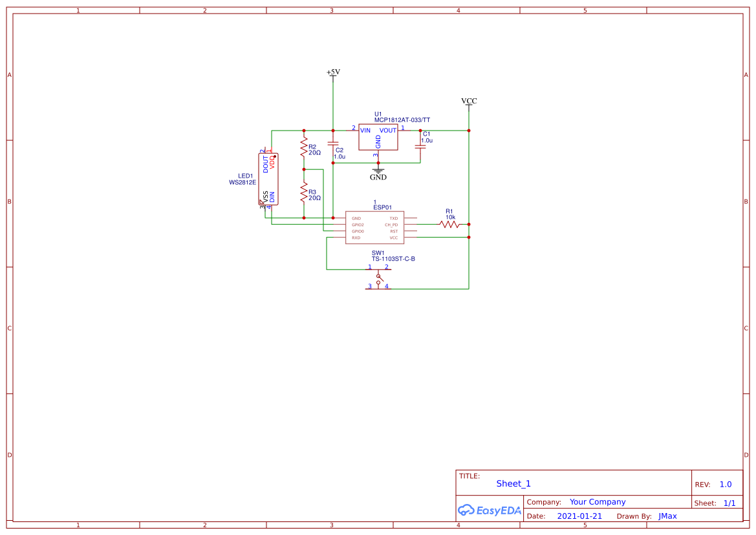Click the Sheet_1 title text
Image resolution: width=756 pixels, height=535 pixels.
(x=513, y=483)
